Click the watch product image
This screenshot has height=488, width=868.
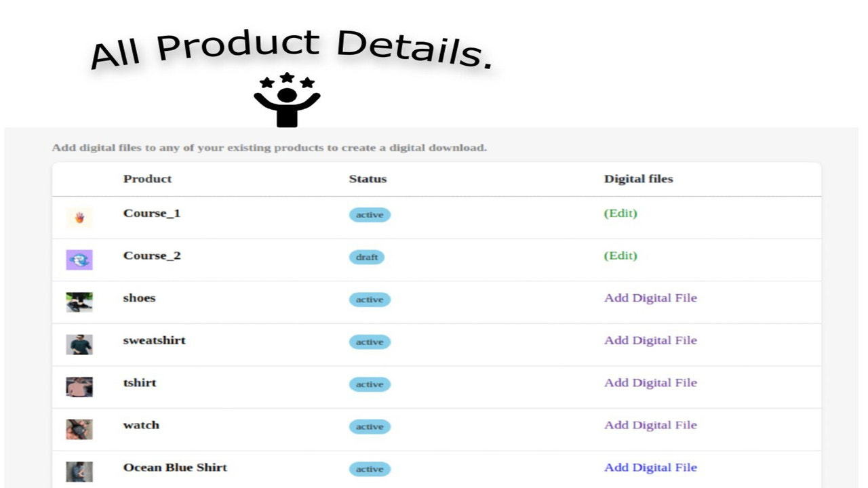coord(79,429)
